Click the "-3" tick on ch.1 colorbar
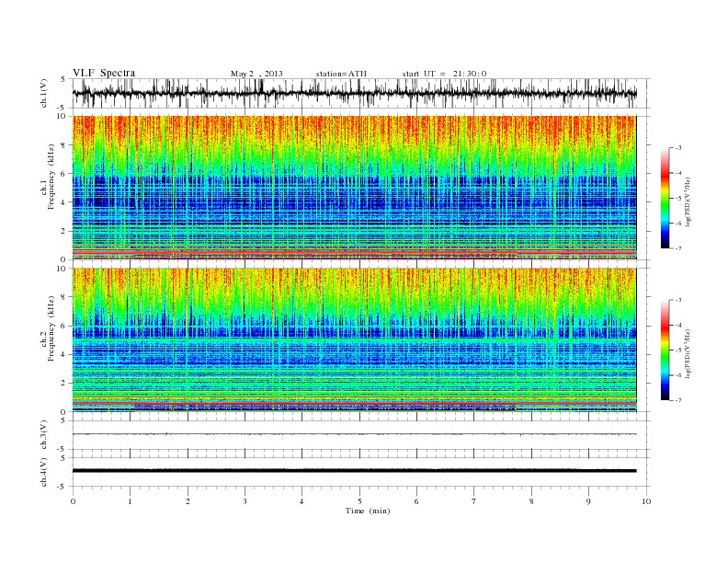This screenshot has height=563, width=728. [x=678, y=148]
